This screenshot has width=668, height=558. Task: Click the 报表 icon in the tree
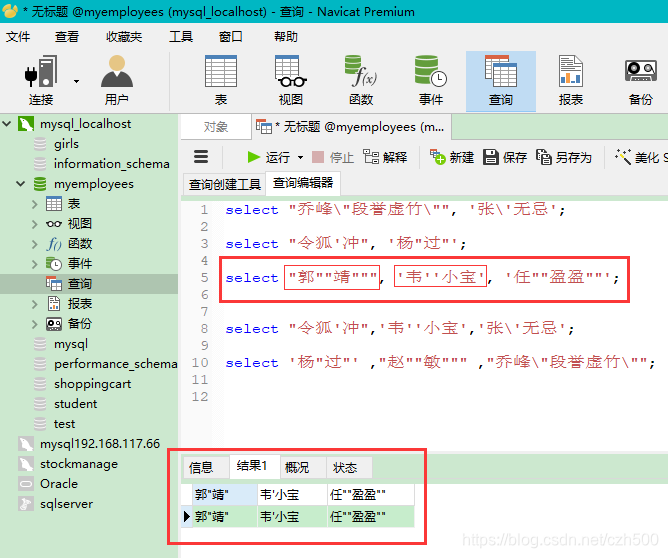point(54,304)
